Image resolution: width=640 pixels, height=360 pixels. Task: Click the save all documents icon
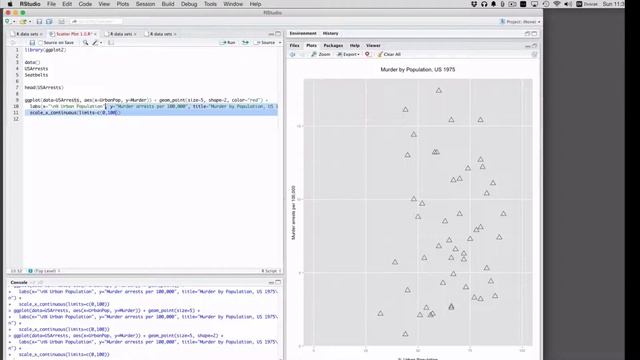point(49,21)
